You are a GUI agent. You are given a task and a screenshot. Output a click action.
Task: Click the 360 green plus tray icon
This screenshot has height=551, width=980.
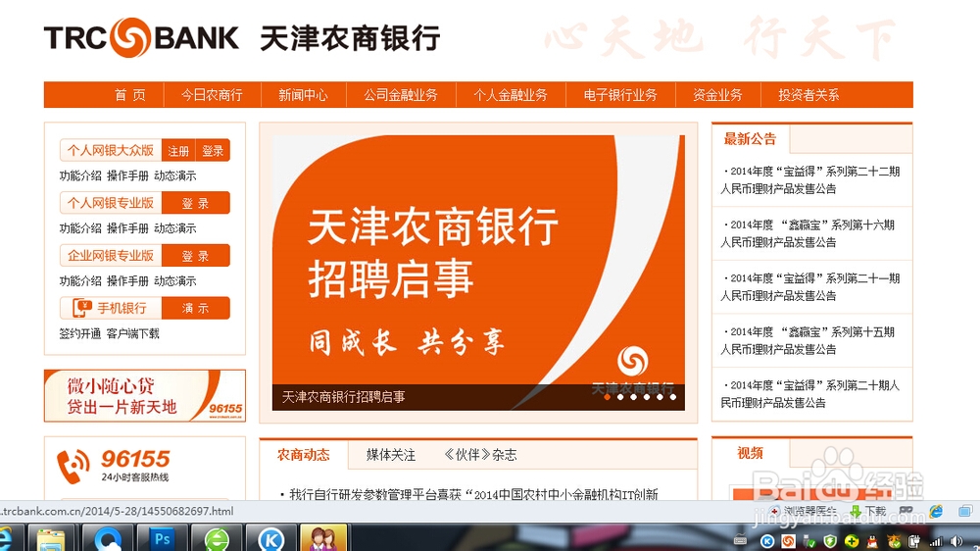click(852, 541)
